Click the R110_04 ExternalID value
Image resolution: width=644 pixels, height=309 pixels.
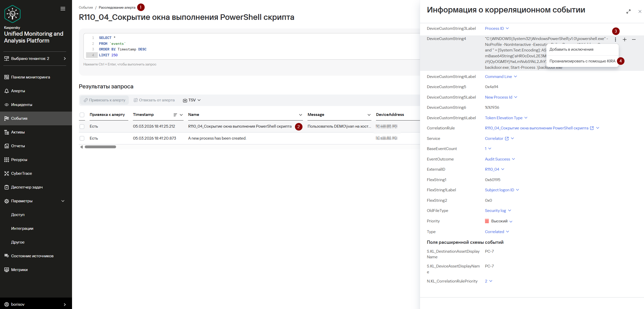coord(492,169)
